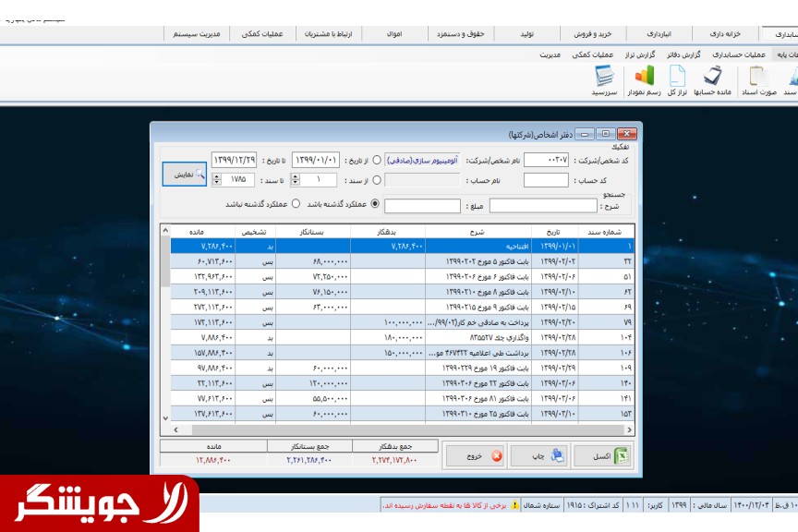
Task: Select the از تاریخ radio button
Action: pyautogui.click(x=376, y=160)
